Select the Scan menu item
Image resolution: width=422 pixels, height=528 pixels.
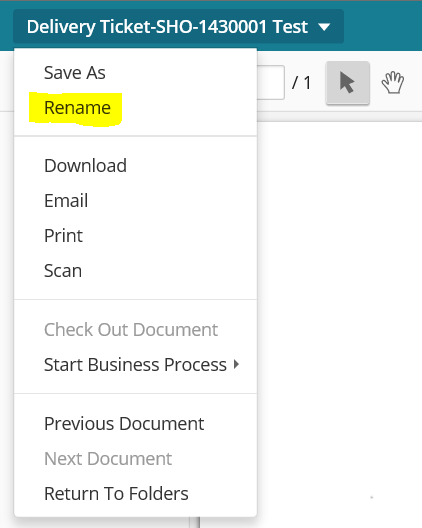[63, 271]
